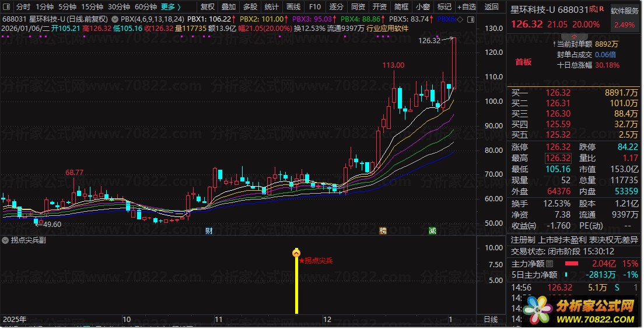Click the 行业应用软件 industry link

pos(387,29)
